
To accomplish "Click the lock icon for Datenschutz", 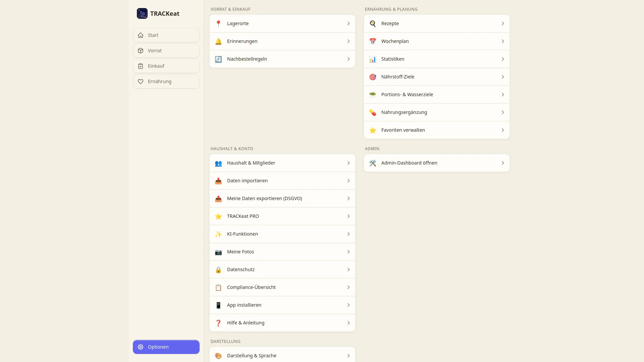I will pyautogui.click(x=218, y=269).
